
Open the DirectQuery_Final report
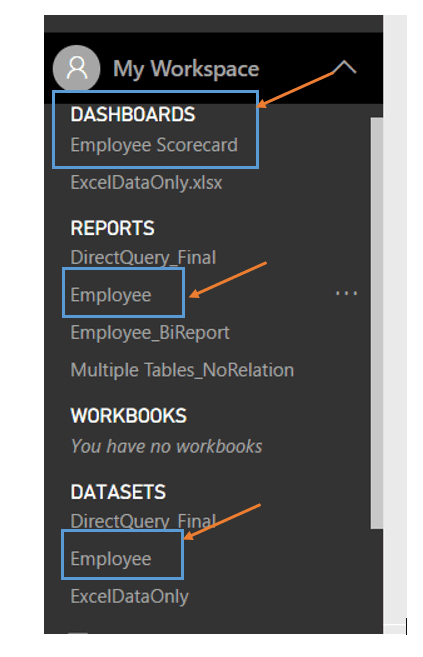143,257
